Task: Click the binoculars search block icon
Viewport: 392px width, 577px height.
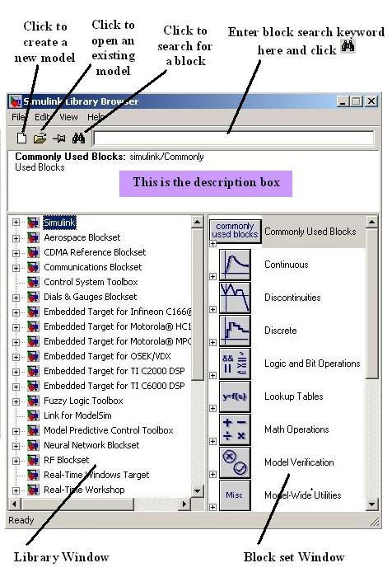Action: [79, 138]
